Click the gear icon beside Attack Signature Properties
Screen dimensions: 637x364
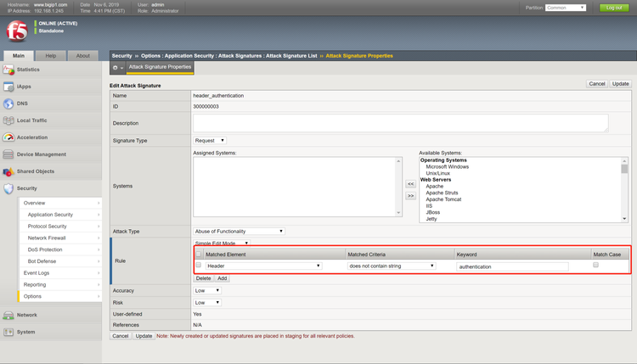click(116, 67)
